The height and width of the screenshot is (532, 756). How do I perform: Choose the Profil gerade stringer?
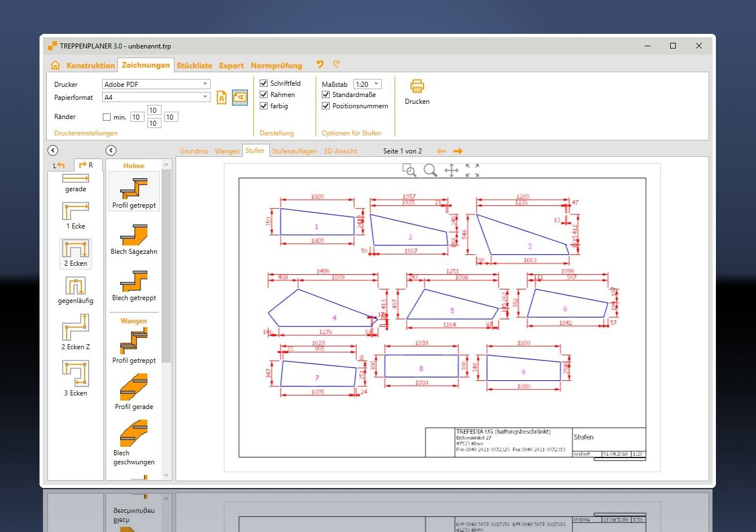(x=134, y=393)
